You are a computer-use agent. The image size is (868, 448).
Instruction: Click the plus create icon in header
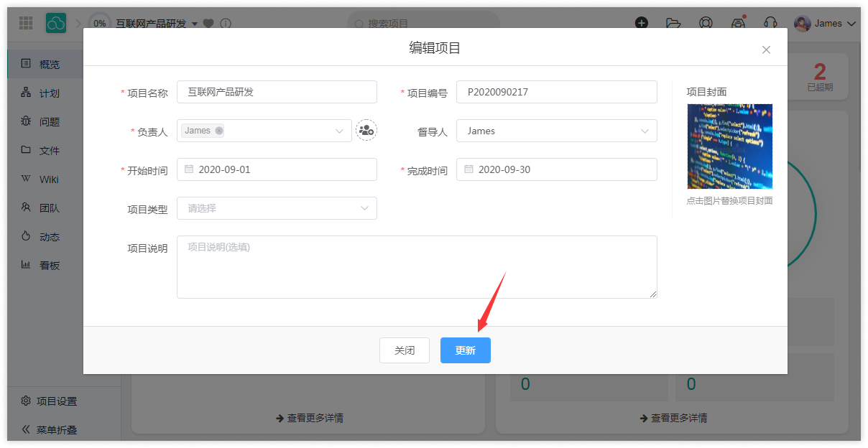click(642, 23)
